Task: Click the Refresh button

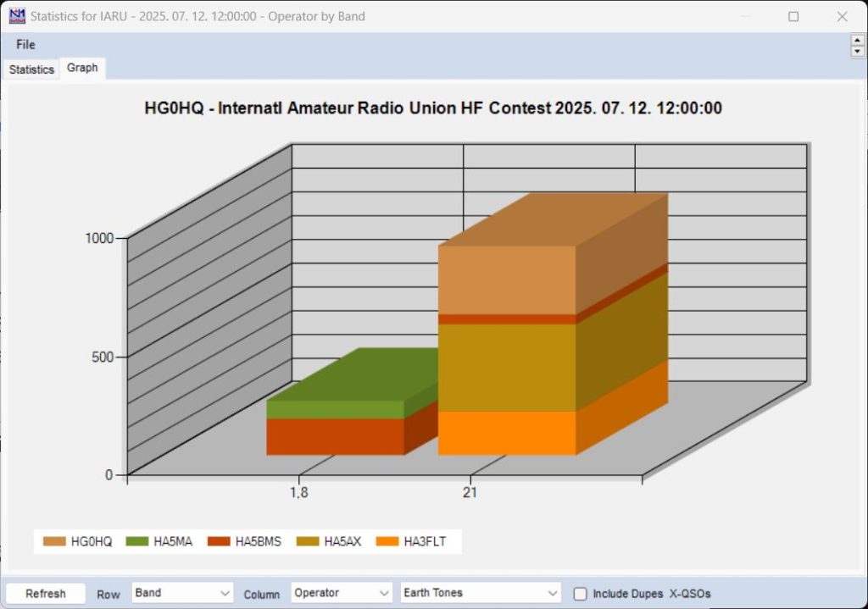Action: [x=46, y=594]
